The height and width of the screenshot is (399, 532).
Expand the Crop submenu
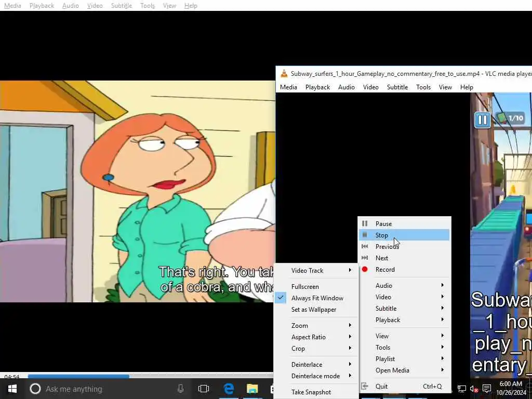tap(316, 349)
